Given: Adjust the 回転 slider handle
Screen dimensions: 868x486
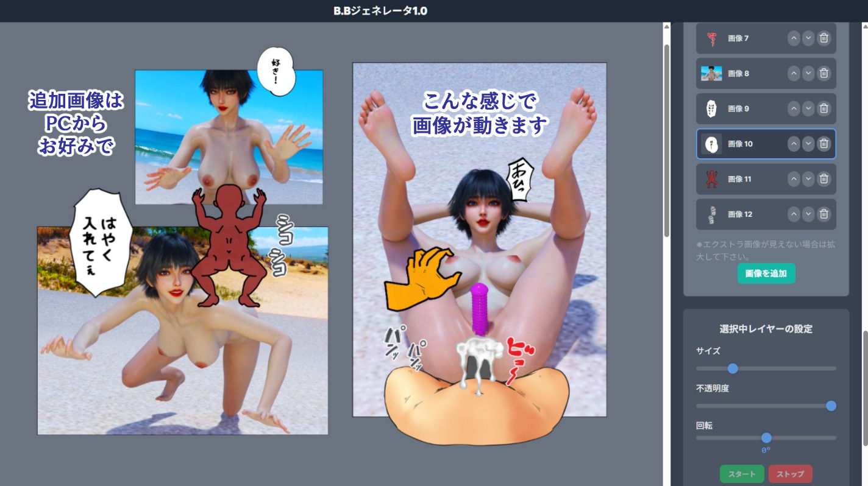Looking at the screenshot, I should (x=766, y=437).
